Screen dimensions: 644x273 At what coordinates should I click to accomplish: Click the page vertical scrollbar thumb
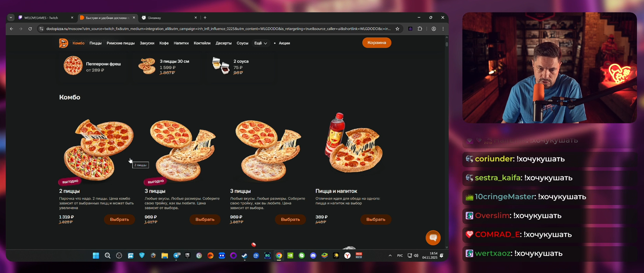(x=447, y=44)
